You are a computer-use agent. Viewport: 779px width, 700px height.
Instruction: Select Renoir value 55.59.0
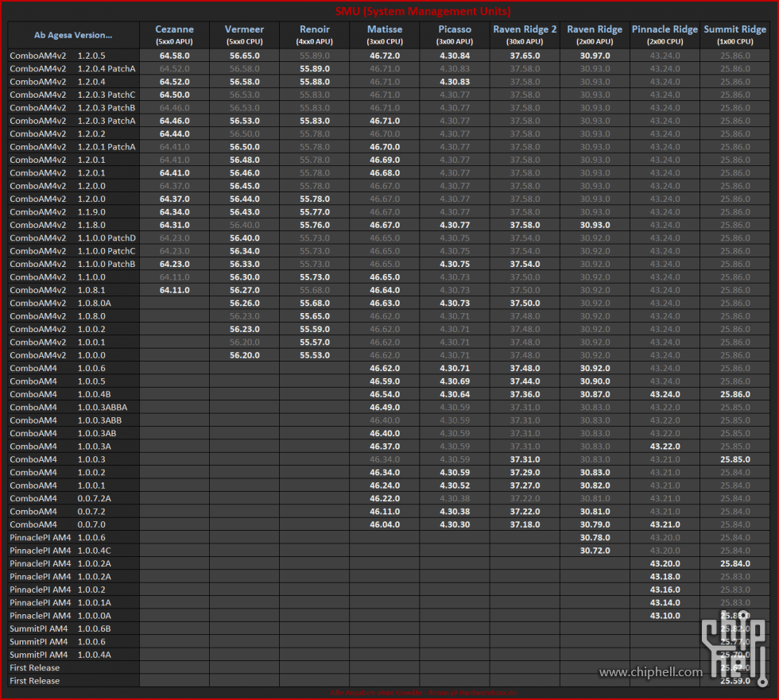click(315, 329)
